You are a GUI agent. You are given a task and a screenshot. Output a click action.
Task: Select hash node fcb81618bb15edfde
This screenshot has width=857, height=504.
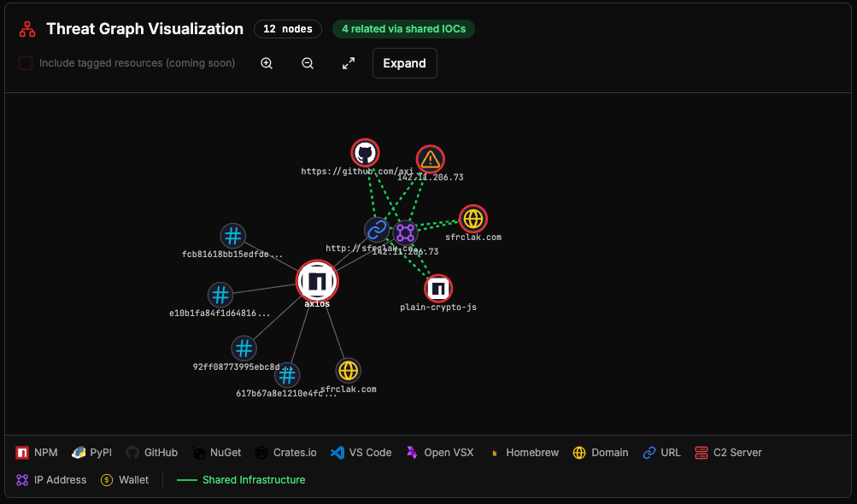point(232,236)
